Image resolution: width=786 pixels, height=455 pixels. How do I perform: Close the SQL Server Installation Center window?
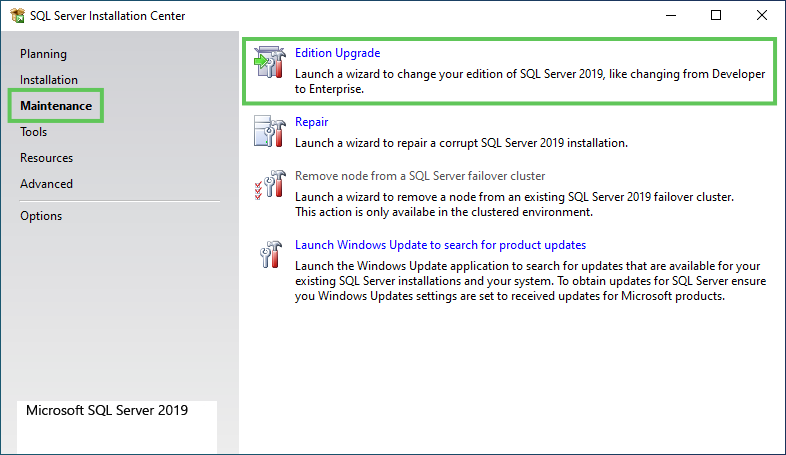point(761,16)
